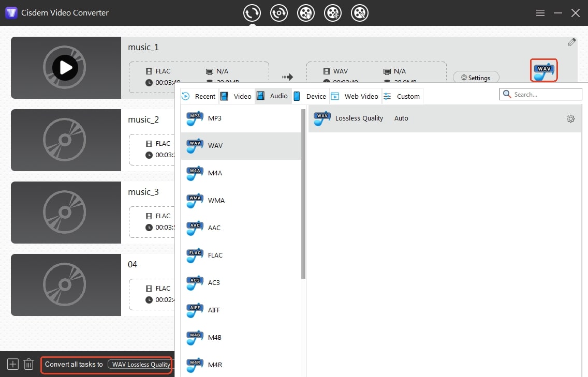This screenshot has height=377, width=588.
Task: Choose MP3 format from list
Action: click(x=241, y=118)
